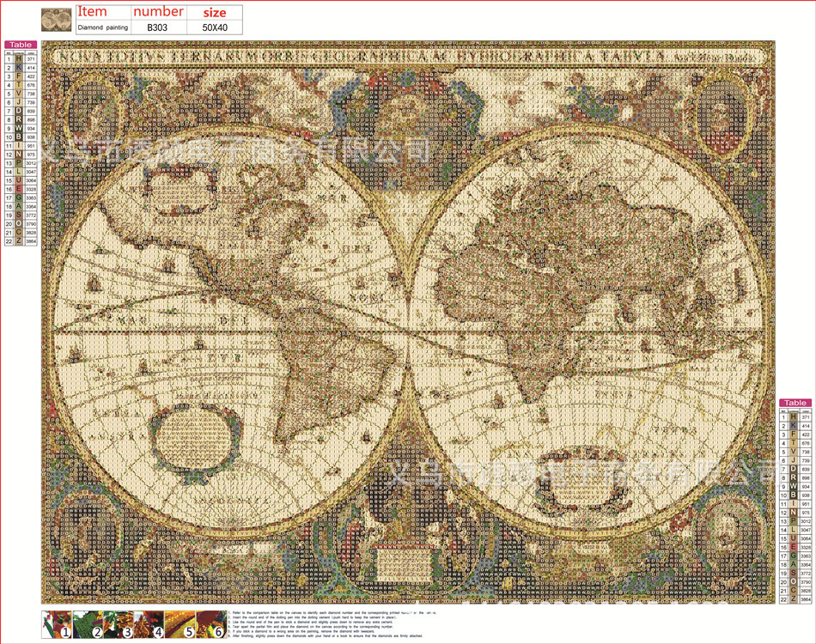The width and height of the screenshot is (816, 644).
Task: Click the small map thumbnail beside Item header
Action: [56, 20]
